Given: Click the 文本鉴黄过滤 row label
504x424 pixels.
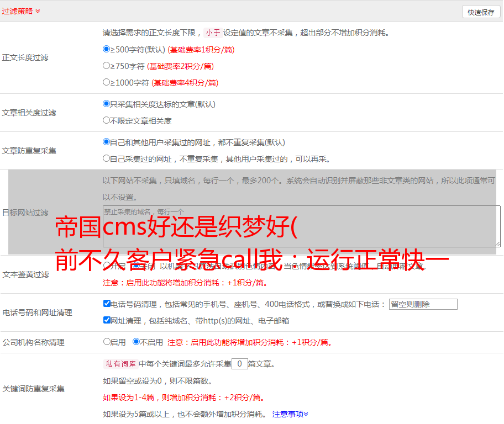Looking at the screenshot, I should pos(26,274).
